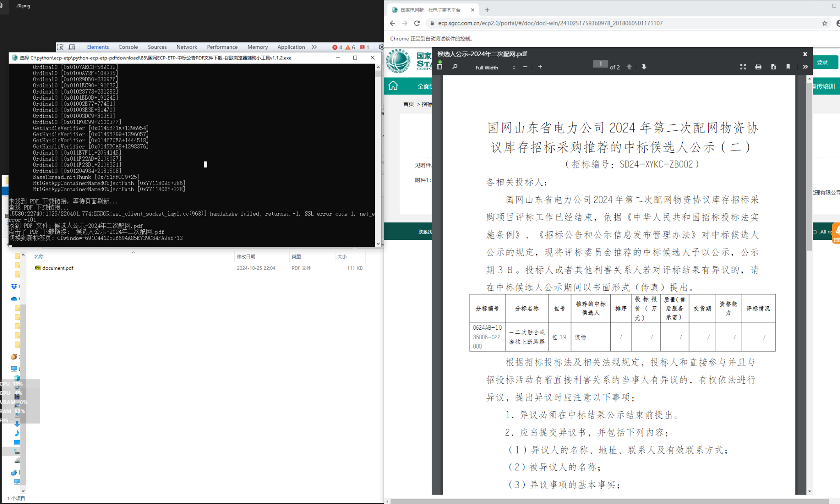The image size is (840, 504).
Task: Go to next PDF page with down arrow
Action: click(x=644, y=66)
